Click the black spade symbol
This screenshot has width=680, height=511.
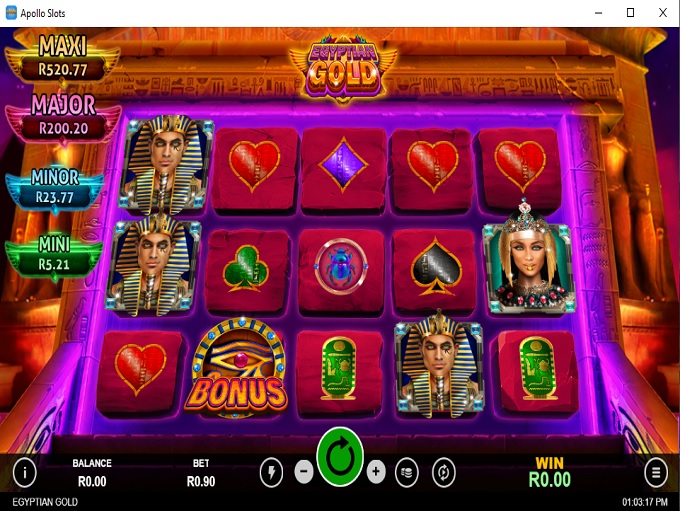point(436,267)
